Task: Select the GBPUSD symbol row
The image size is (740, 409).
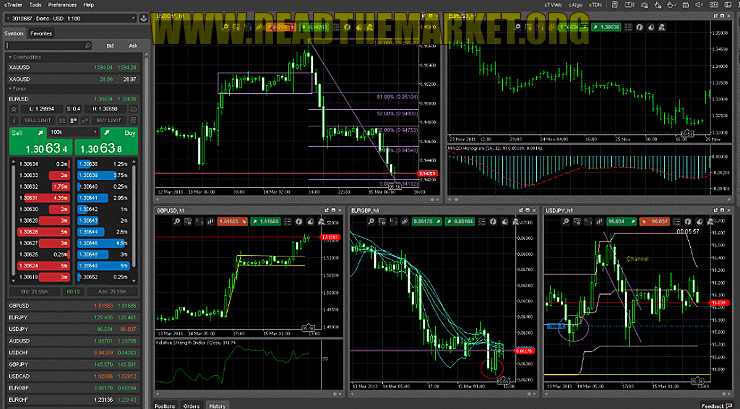Action: click(x=73, y=306)
